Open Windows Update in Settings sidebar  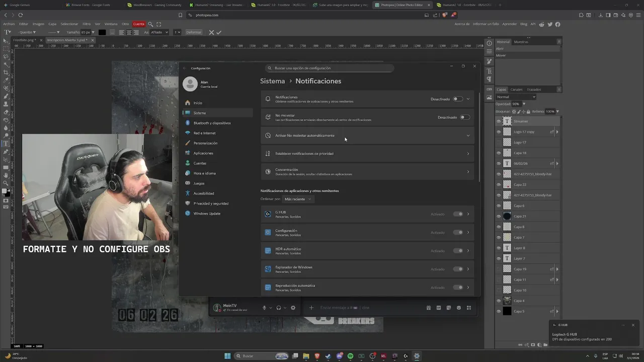tap(217, 214)
